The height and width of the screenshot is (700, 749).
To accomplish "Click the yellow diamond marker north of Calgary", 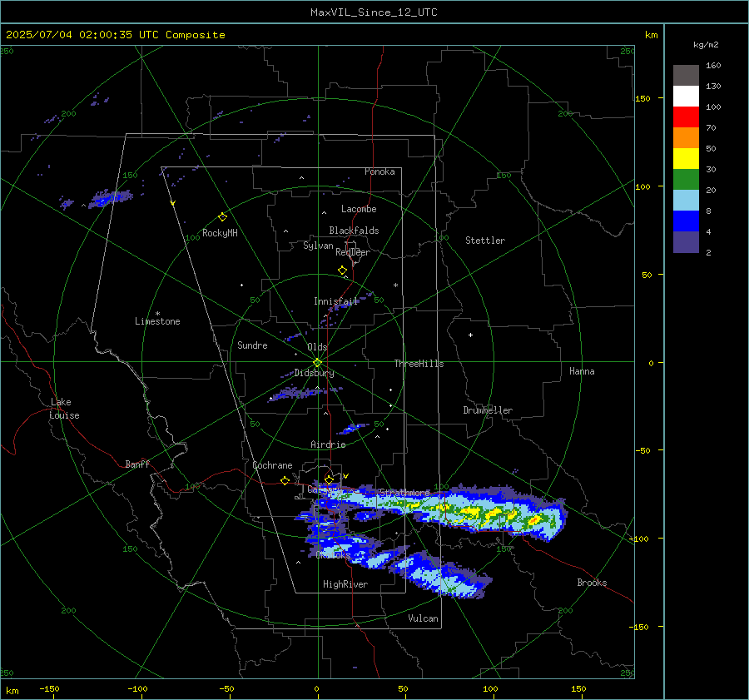I will click(x=329, y=479).
